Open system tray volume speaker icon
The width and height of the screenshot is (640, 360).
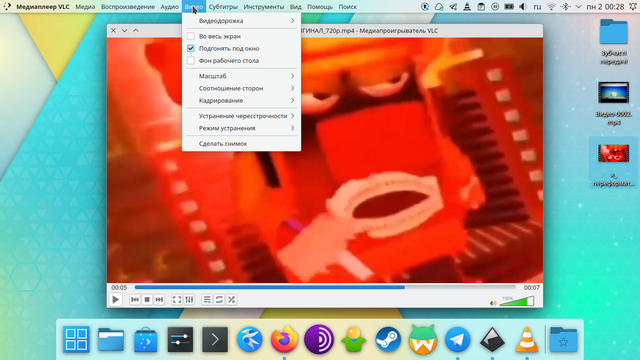click(523, 7)
